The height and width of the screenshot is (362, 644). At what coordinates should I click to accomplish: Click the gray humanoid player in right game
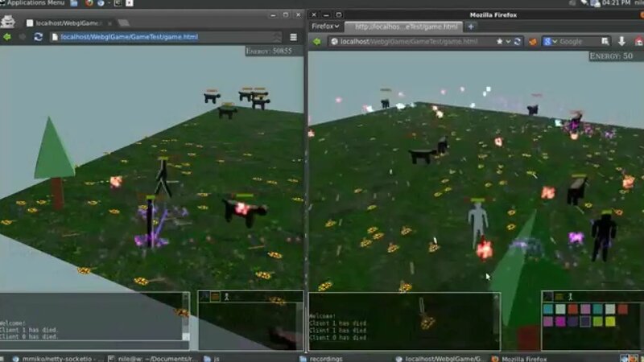click(477, 222)
